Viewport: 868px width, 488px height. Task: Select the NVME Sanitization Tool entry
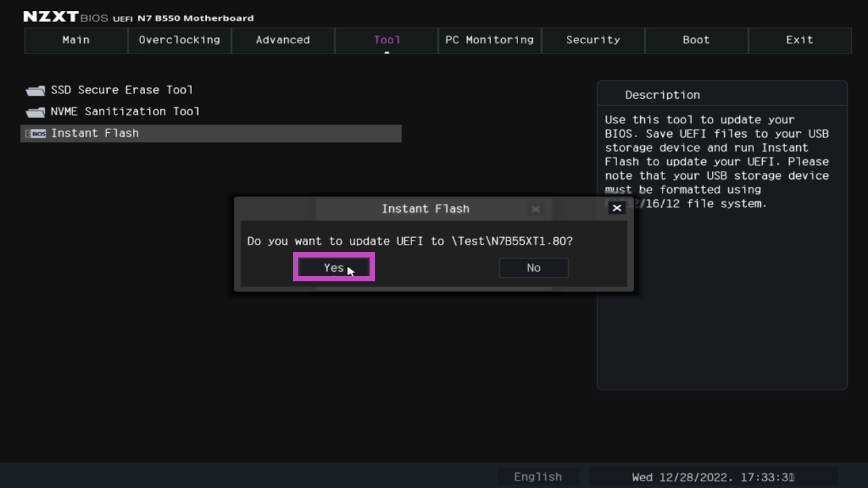(x=125, y=112)
